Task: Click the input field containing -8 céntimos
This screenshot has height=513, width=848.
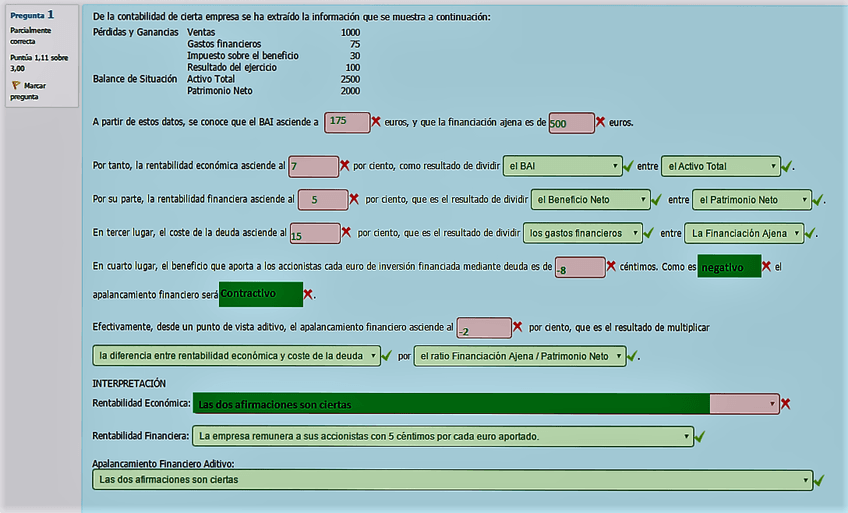Action: tap(579, 268)
